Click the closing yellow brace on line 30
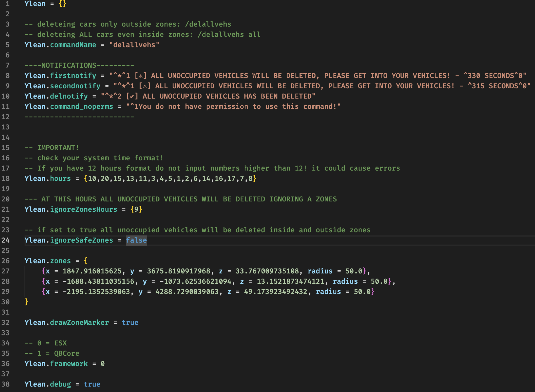 pos(27,302)
